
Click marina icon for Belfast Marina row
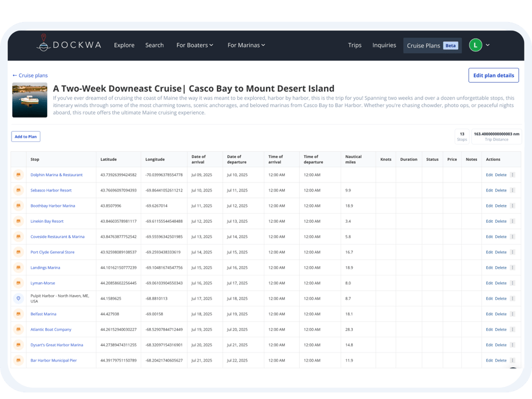19,314
